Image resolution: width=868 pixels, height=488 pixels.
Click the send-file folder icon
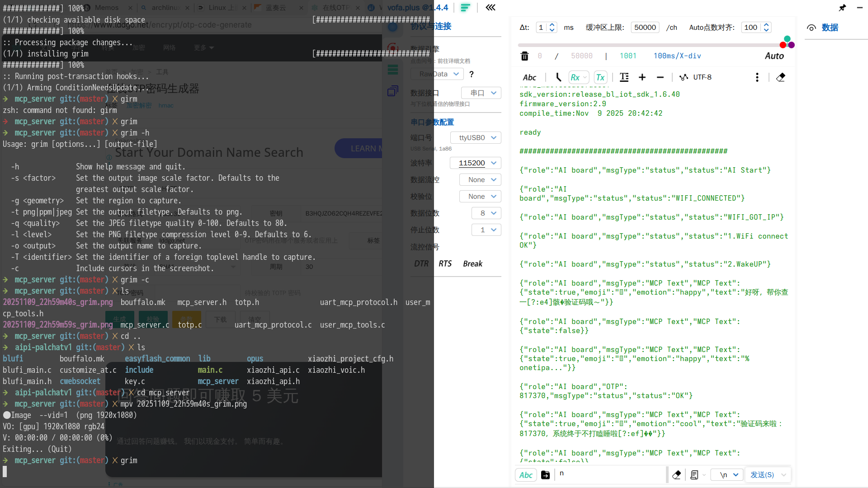[545, 475]
